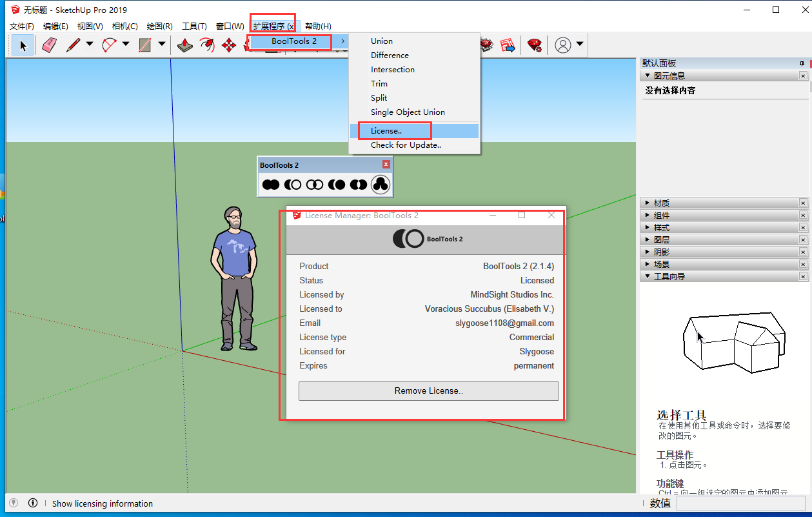The height and width of the screenshot is (517, 812).
Task: Select the Rectangle shape tool
Action: point(145,45)
